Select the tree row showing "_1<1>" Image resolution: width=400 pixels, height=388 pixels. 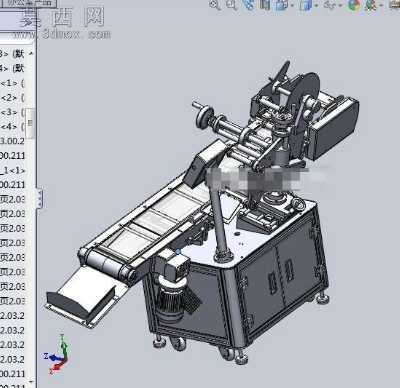click(x=12, y=170)
